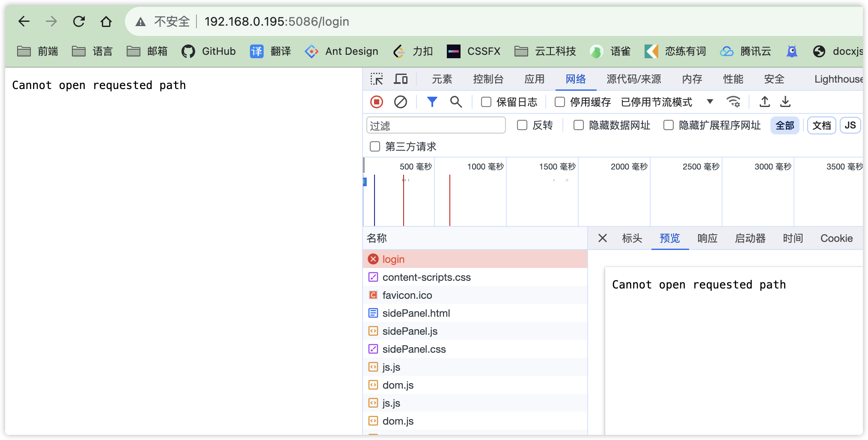Screen dimensions: 868x440
Task: Click the import HAR upload icon
Action: [764, 102]
